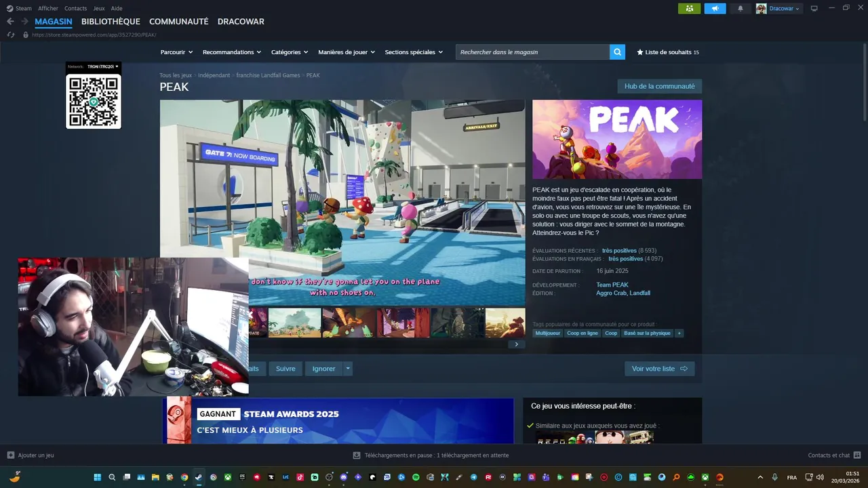Expand the Recommandations dropdown
The image size is (868, 488).
coord(232,52)
